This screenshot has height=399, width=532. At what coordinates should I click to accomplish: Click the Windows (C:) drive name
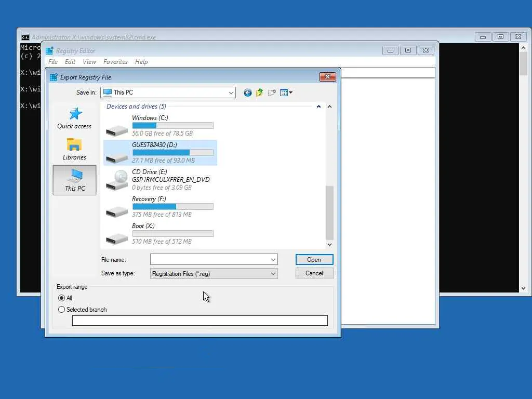[x=150, y=118]
